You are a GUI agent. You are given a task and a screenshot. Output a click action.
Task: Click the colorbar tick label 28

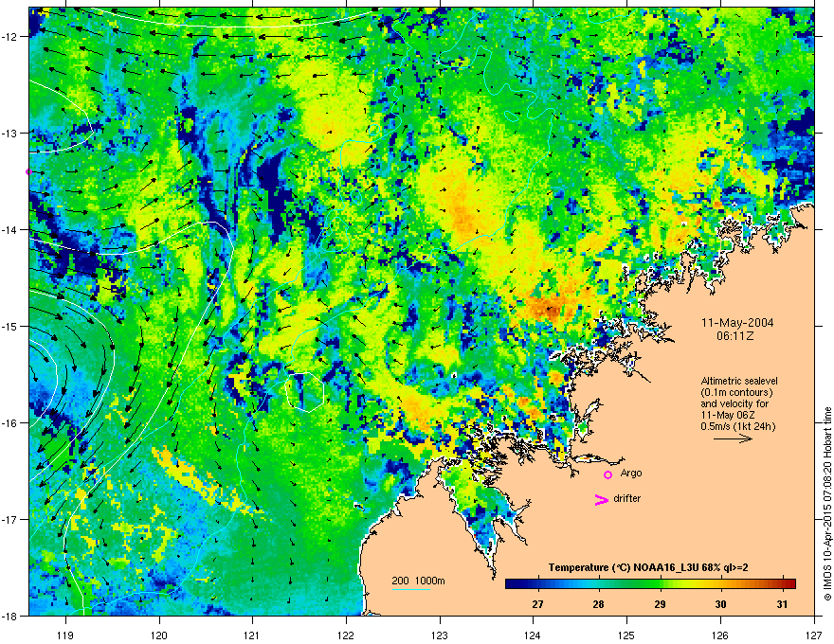pyautogui.click(x=598, y=604)
